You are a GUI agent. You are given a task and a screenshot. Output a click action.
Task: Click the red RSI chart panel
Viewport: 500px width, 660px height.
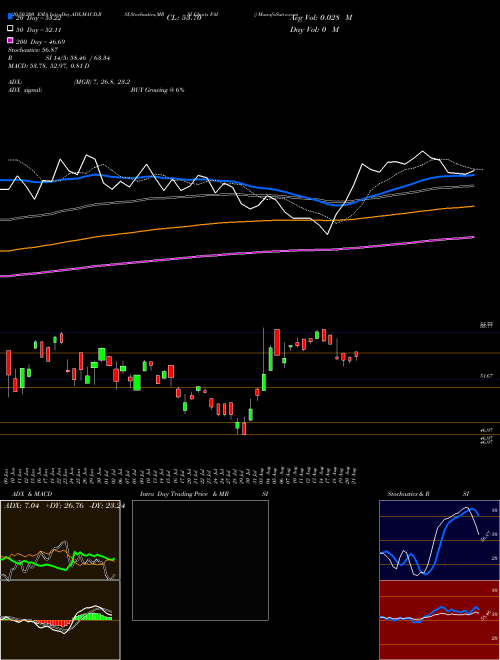(439, 620)
